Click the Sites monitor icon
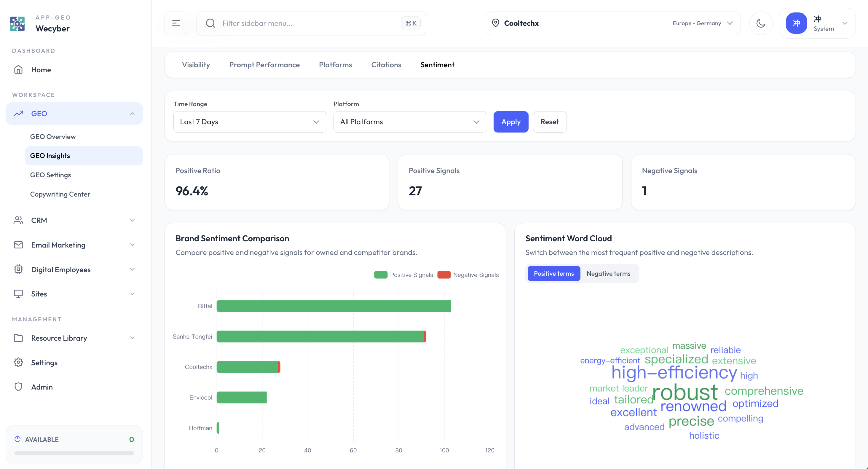Viewport: 868px width, 469px height. [19, 294]
